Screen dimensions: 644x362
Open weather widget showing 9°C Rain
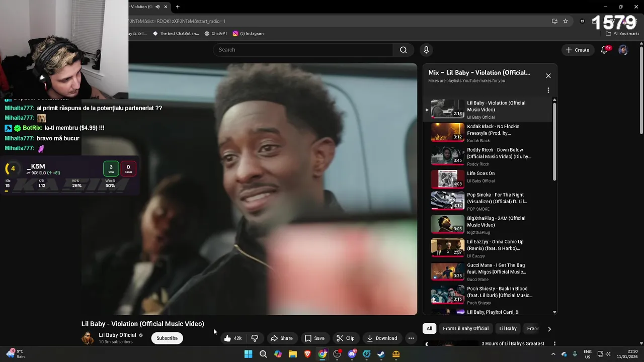pos(15,353)
